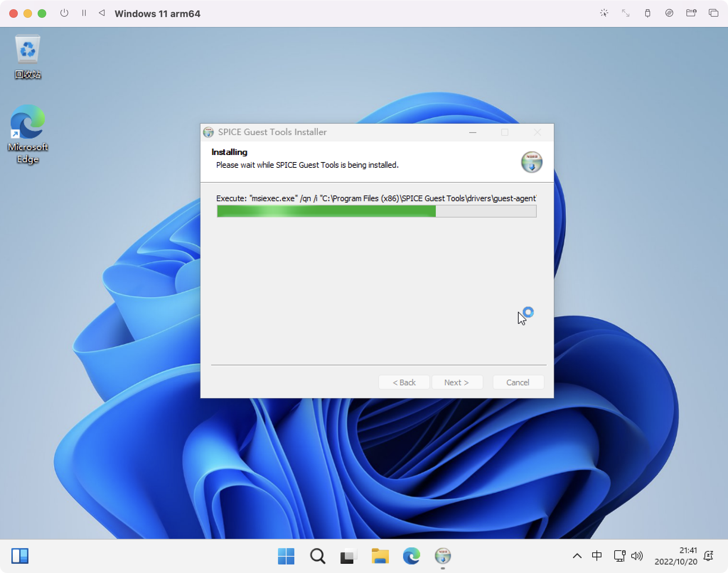Open taskbar Search

coord(317,556)
